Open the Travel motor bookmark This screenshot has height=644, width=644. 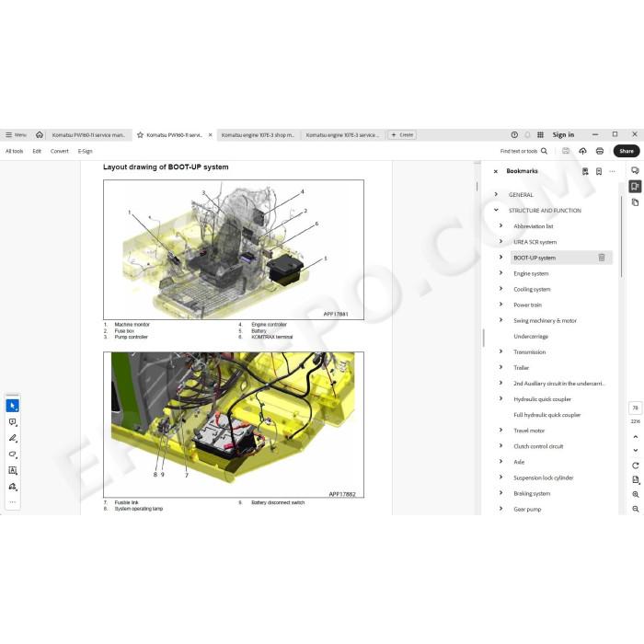529,431
